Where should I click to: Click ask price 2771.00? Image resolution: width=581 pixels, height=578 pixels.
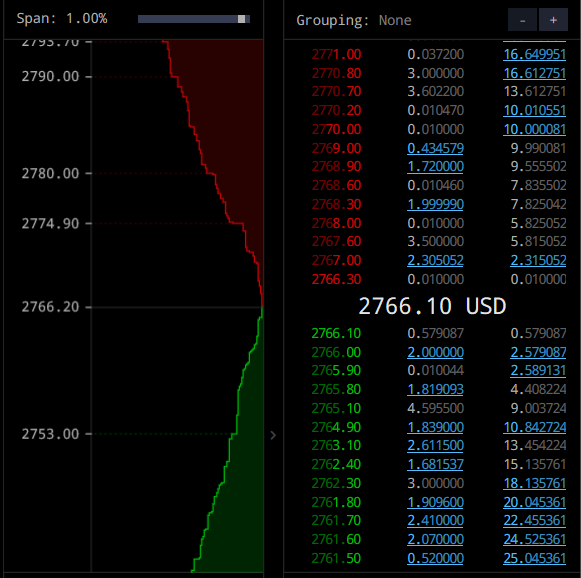(336, 54)
